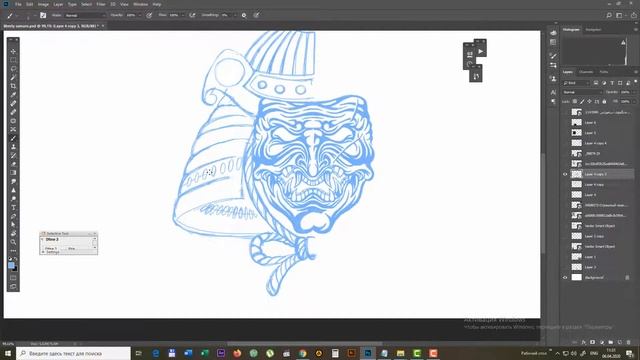Select the Rectangular Marquee tool
Screen dimensions: 640x360
[13, 60]
